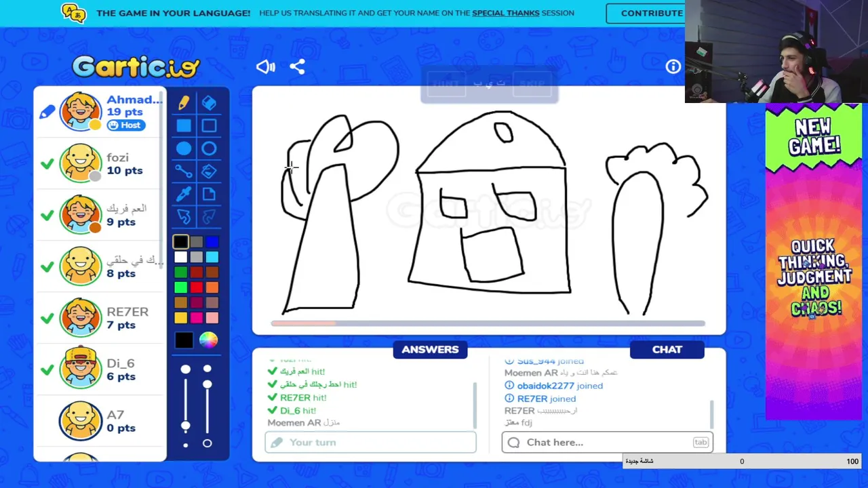The width and height of the screenshot is (868, 488).
Task: Open the NEW GAME advertisement banner
Action: pos(813,263)
